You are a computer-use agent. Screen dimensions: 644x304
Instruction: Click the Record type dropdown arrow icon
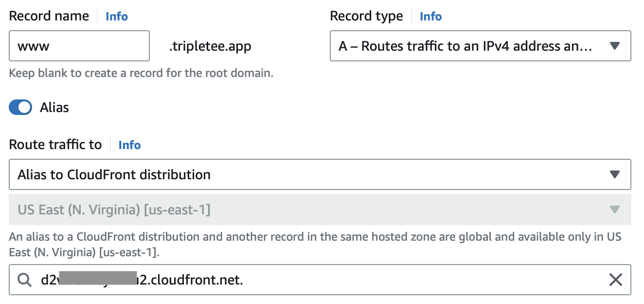(x=614, y=46)
